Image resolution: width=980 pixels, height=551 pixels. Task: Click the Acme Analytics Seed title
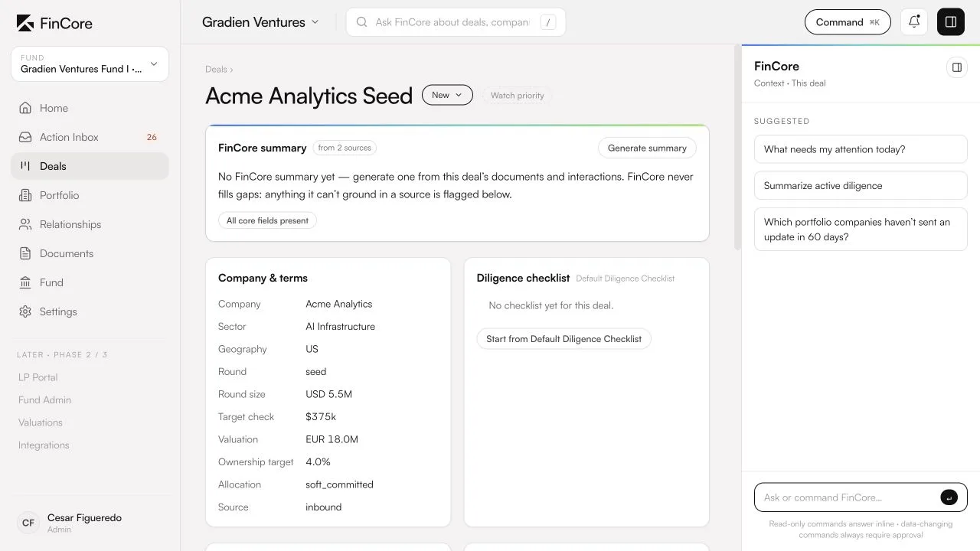[309, 96]
